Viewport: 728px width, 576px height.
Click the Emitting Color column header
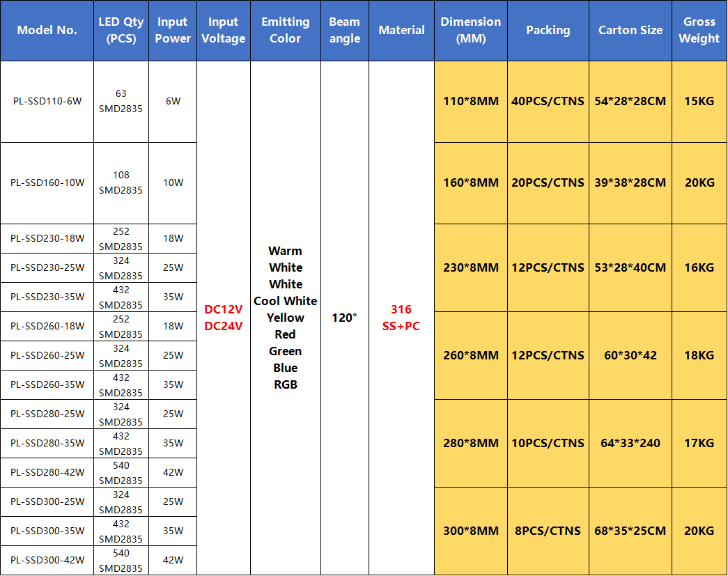click(285, 31)
